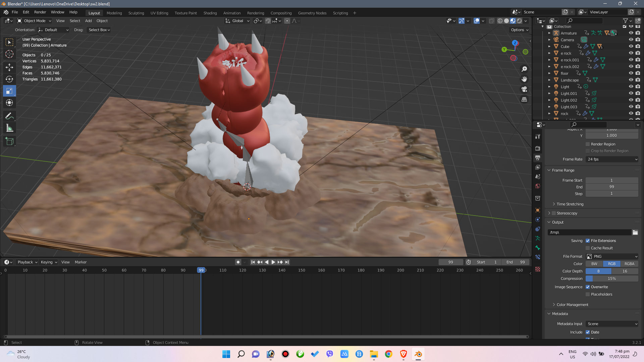Open the Object Mode dropdown
The width and height of the screenshot is (644, 362).
point(34,21)
